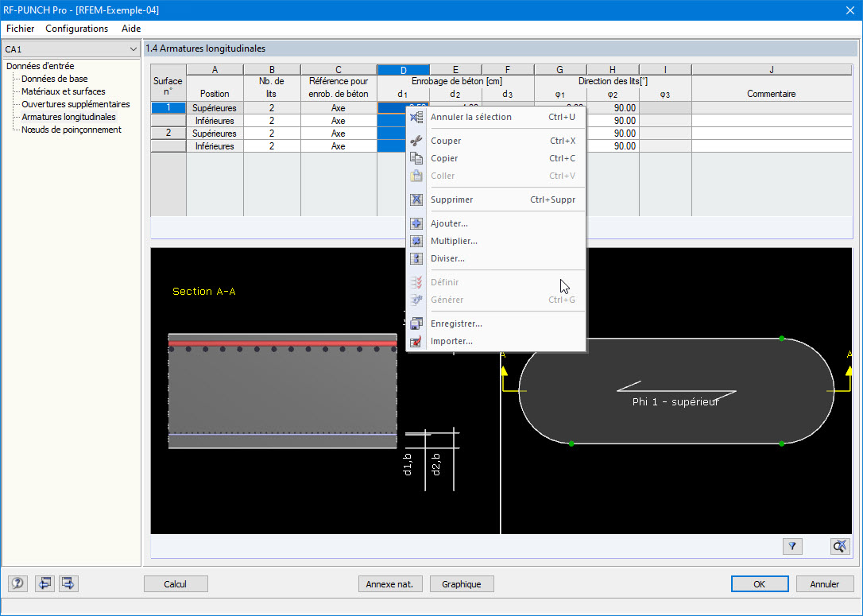Open the Aide menu
Screen dimensions: 863x616
tap(131, 29)
